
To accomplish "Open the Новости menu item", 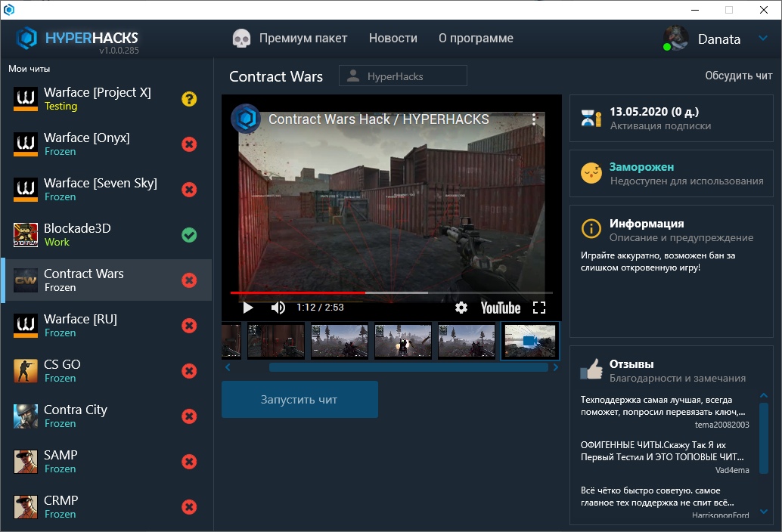I will (x=393, y=39).
